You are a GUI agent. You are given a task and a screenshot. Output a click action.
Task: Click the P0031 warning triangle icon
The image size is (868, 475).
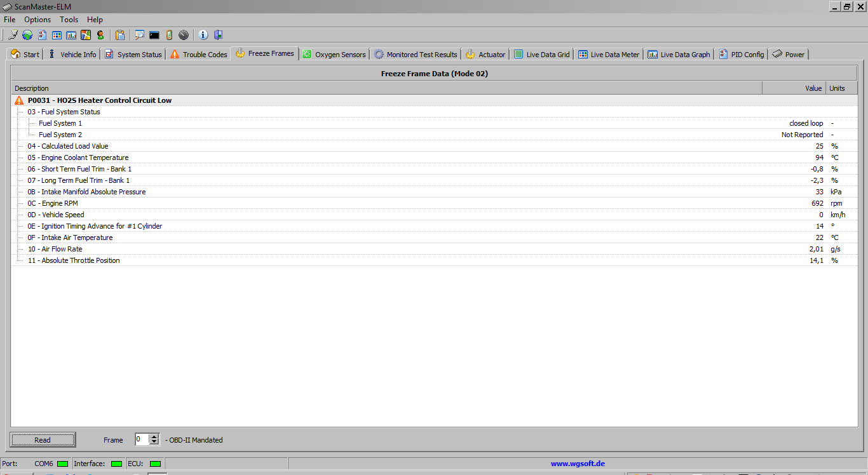coord(19,100)
